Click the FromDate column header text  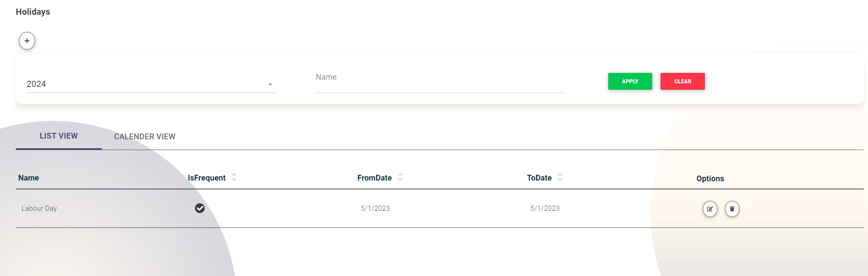pyautogui.click(x=375, y=178)
